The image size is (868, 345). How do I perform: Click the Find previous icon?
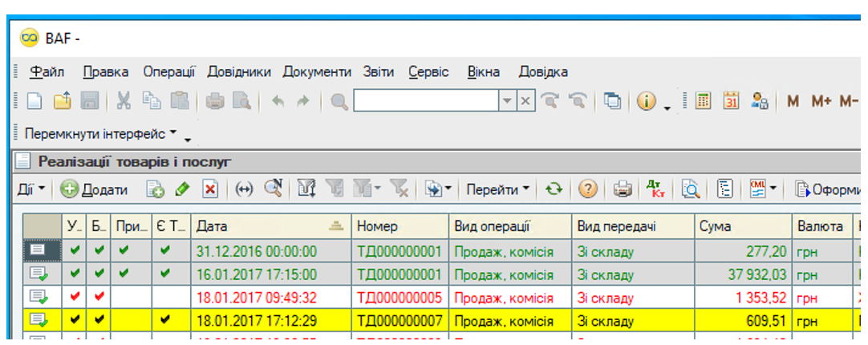point(577,101)
